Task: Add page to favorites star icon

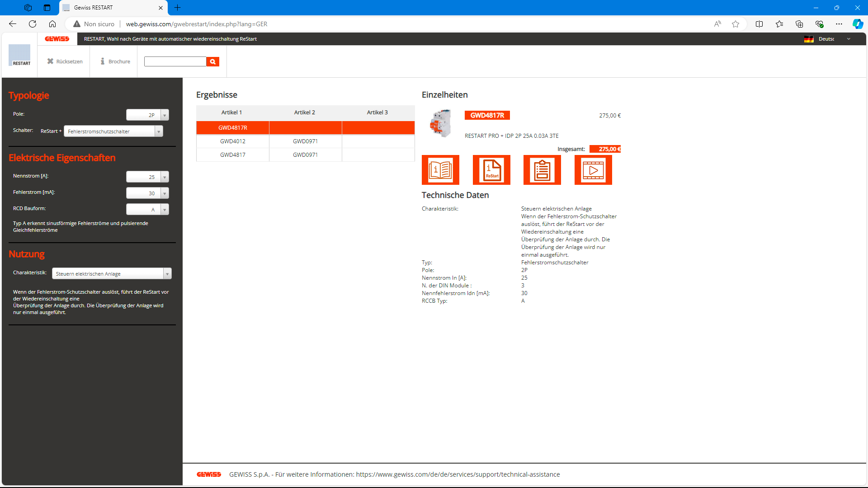Action: (736, 24)
